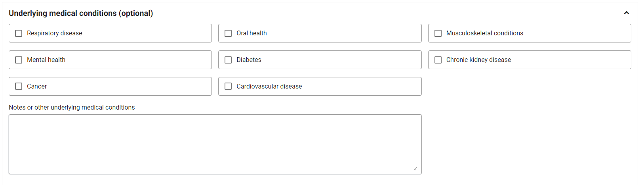Screen dimensions: 644x185
Task: Tick the Chronic kidney disease checkbox
Action: pyautogui.click(x=438, y=60)
